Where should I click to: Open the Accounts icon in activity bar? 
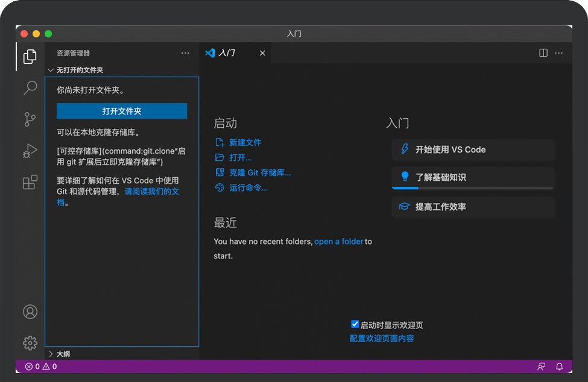[30, 312]
